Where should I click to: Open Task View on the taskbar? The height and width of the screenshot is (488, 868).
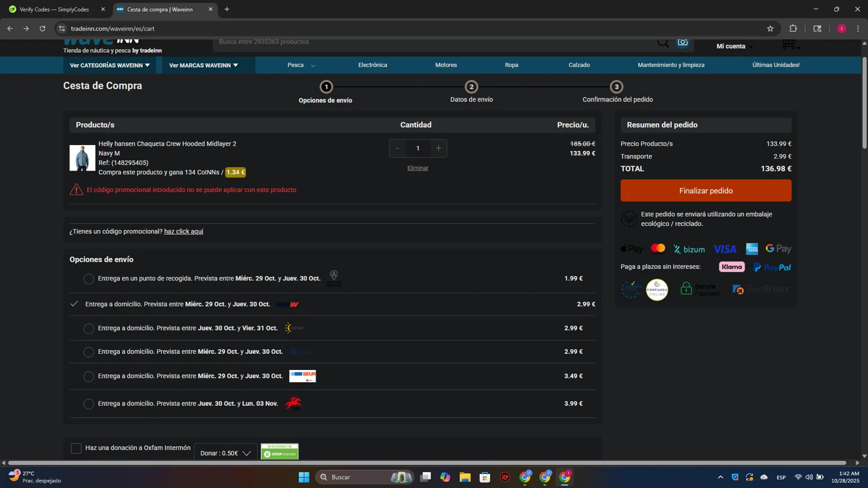(x=425, y=477)
